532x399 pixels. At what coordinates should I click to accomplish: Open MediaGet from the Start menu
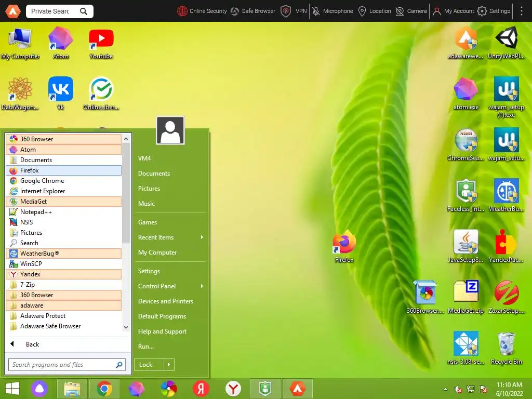(64, 202)
